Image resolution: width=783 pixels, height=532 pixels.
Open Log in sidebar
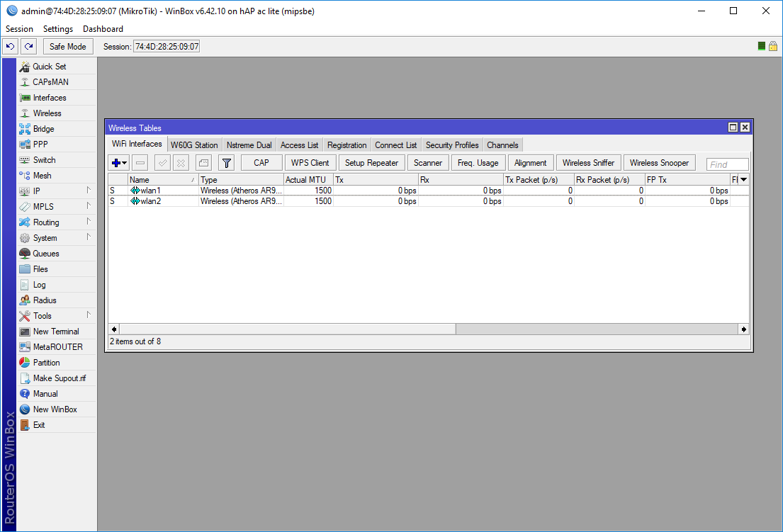tap(57, 285)
